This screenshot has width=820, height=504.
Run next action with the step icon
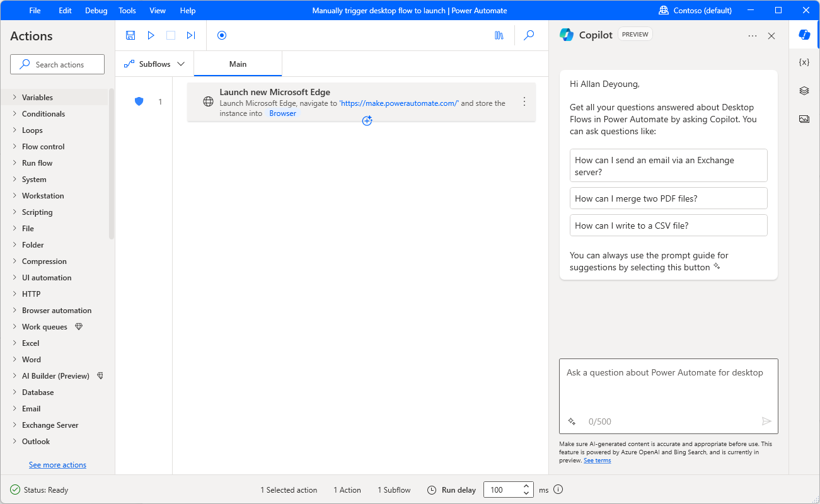pos(191,35)
